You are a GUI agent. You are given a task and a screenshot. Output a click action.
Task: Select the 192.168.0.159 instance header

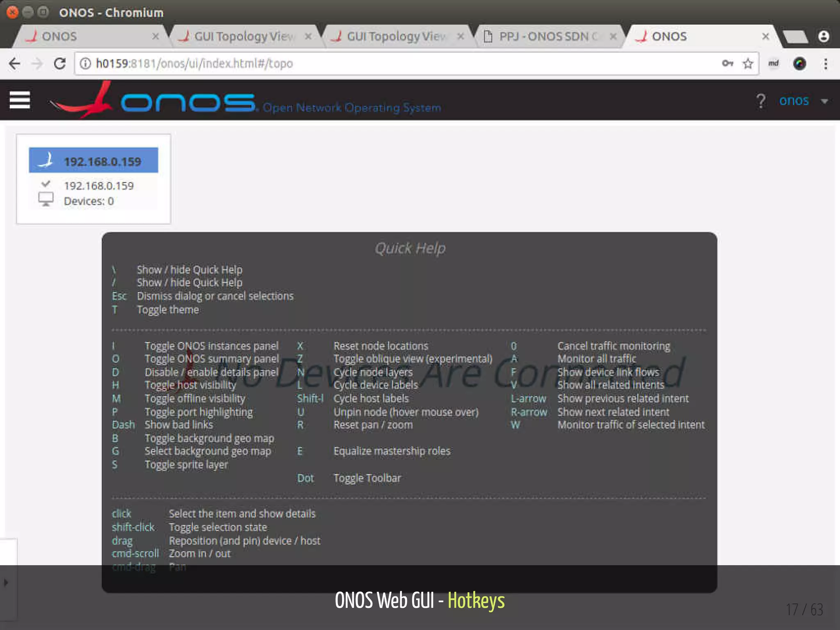tap(94, 160)
